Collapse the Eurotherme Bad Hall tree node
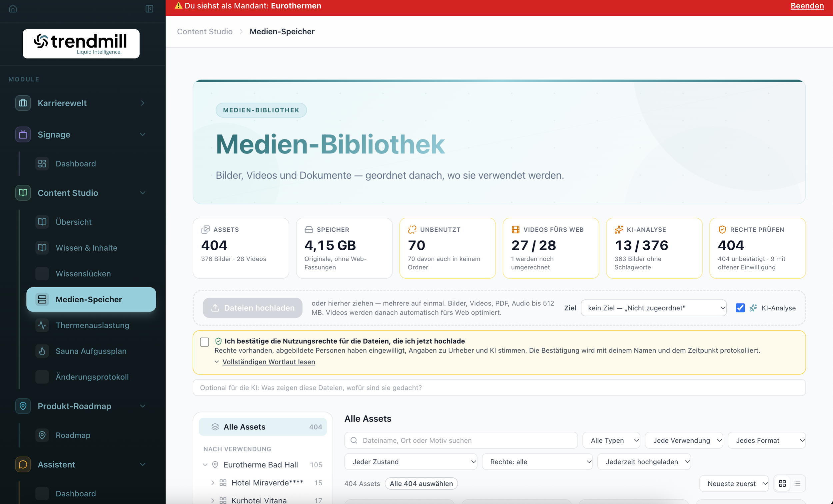 [x=205, y=465]
